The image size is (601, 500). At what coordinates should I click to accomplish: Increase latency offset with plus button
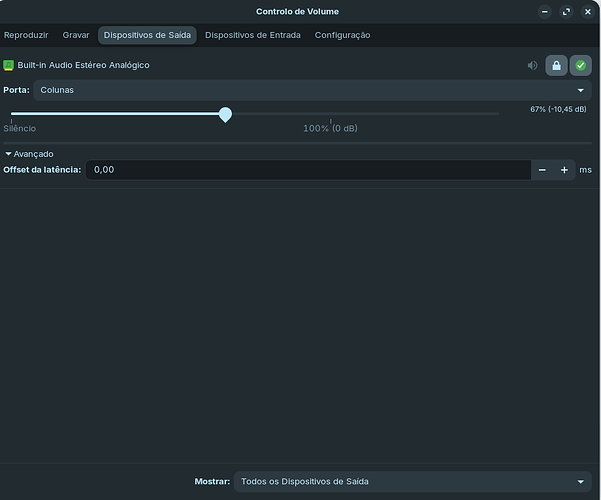pos(564,170)
